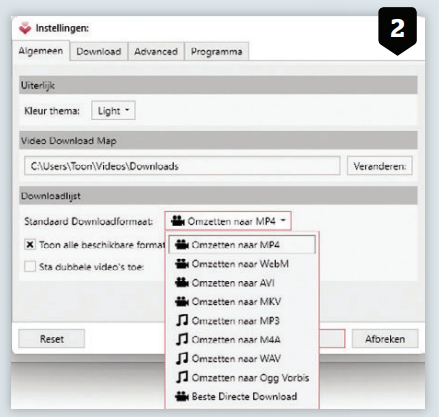Click the music note icon beside Omzetten naar MP3
Viewport: 439px width, 417px height.
tap(182, 321)
